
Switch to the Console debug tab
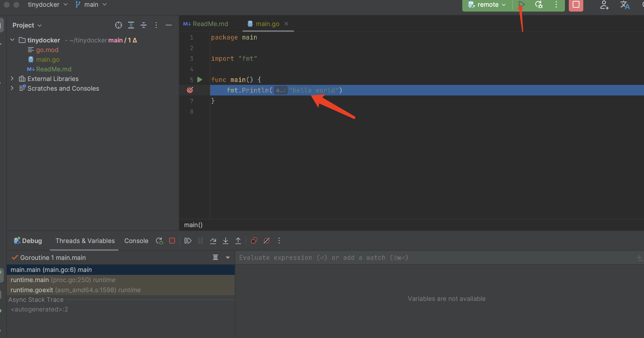[x=136, y=241]
